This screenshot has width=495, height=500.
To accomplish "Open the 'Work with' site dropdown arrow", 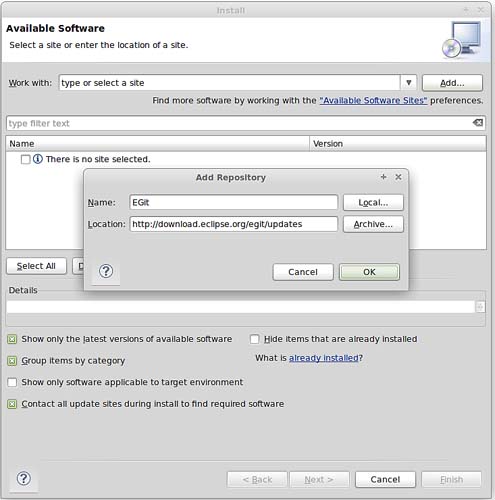I will 408,83.
